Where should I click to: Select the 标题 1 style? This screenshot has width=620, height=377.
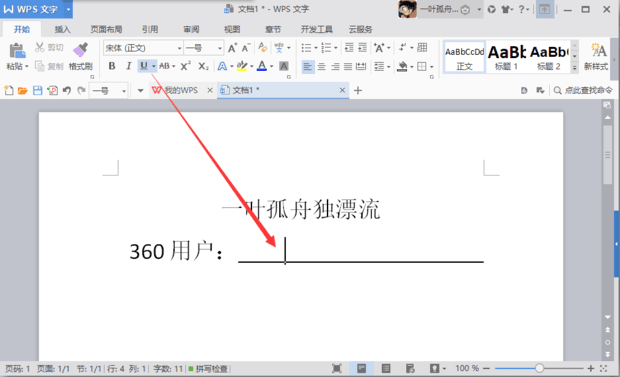tap(507, 57)
